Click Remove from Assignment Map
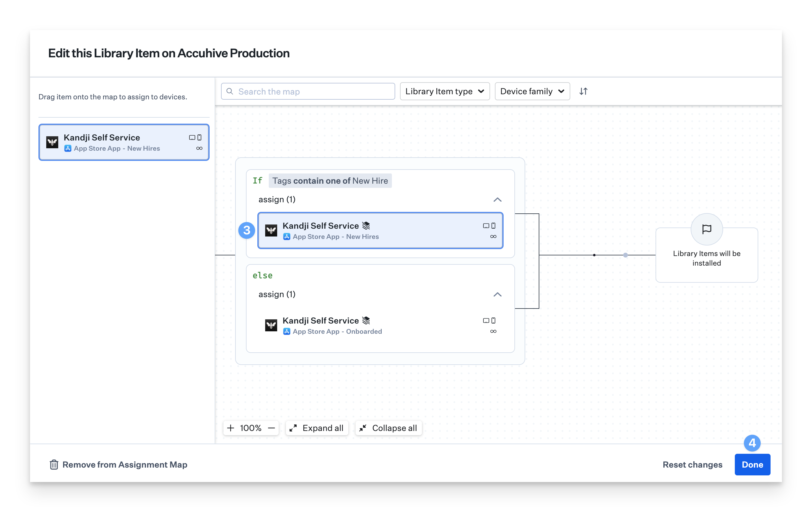 point(124,465)
